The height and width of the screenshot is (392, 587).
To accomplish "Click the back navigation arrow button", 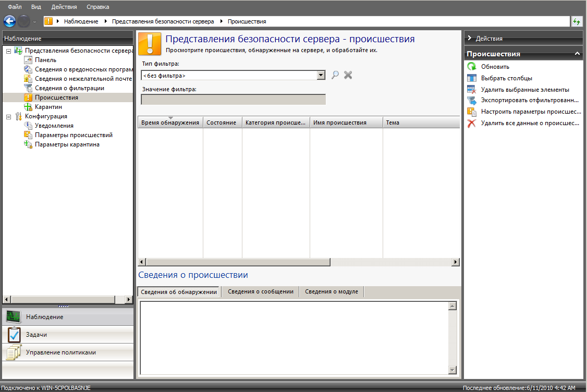I will tap(10, 21).
